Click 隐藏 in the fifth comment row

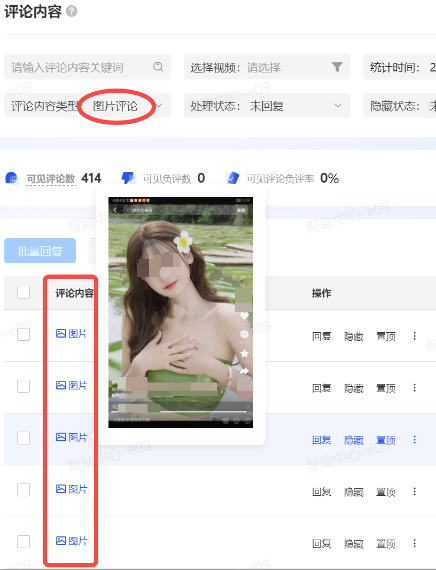(354, 543)
